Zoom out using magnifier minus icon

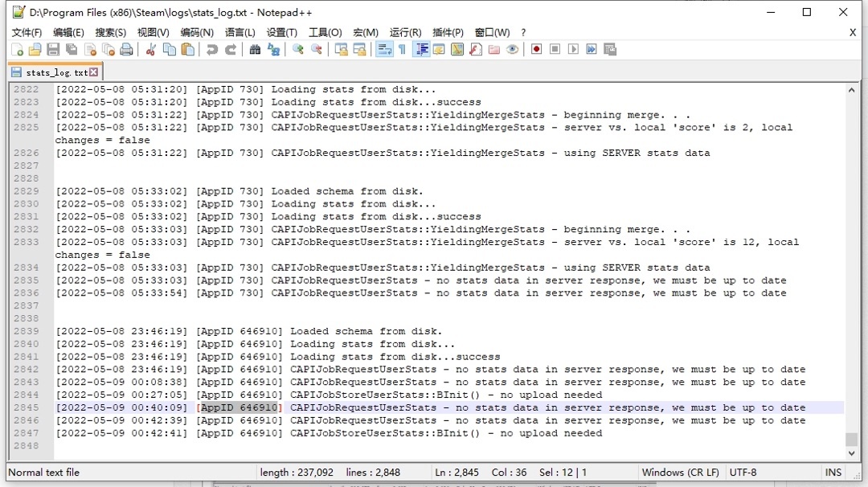pyautogui.click(x=317, y=50)
